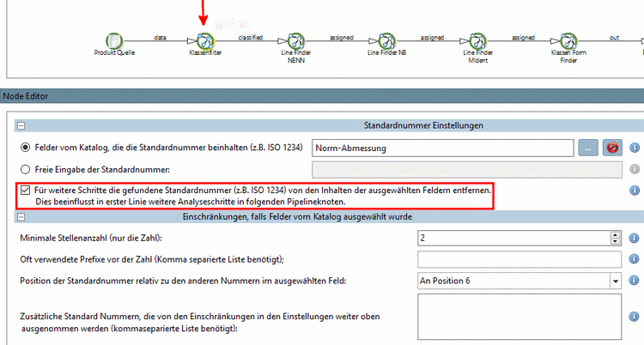Toggle Standardnummer entfernen checkbox
The image size is (644, 345).
pyautogui.click(x=26, y=191)
